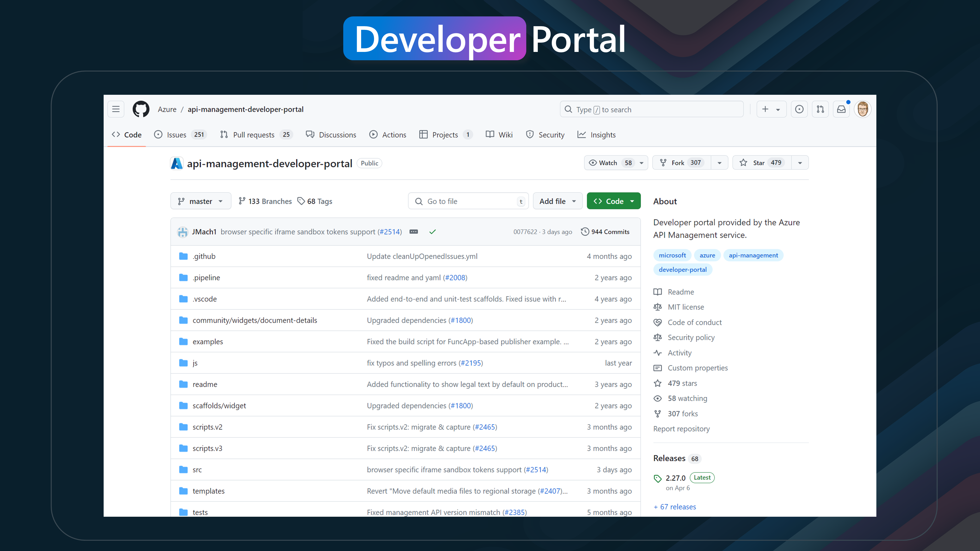Select the microsoft topic tag

pyautogui.click(x=672, y=255)
